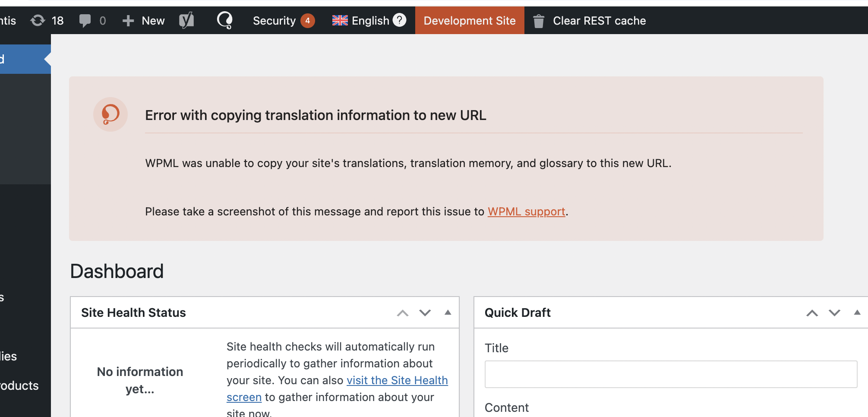
Task: Click the UK flag language icon
Action: [340, 20]
